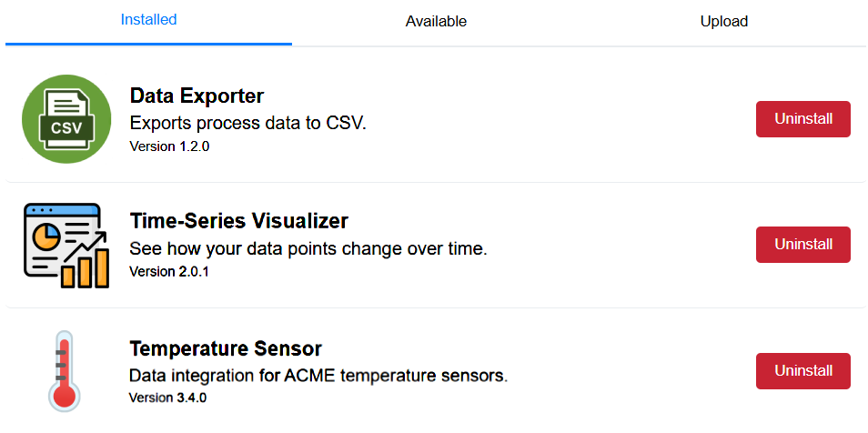Click the Time-Series Visualizer chart icon

66,245
